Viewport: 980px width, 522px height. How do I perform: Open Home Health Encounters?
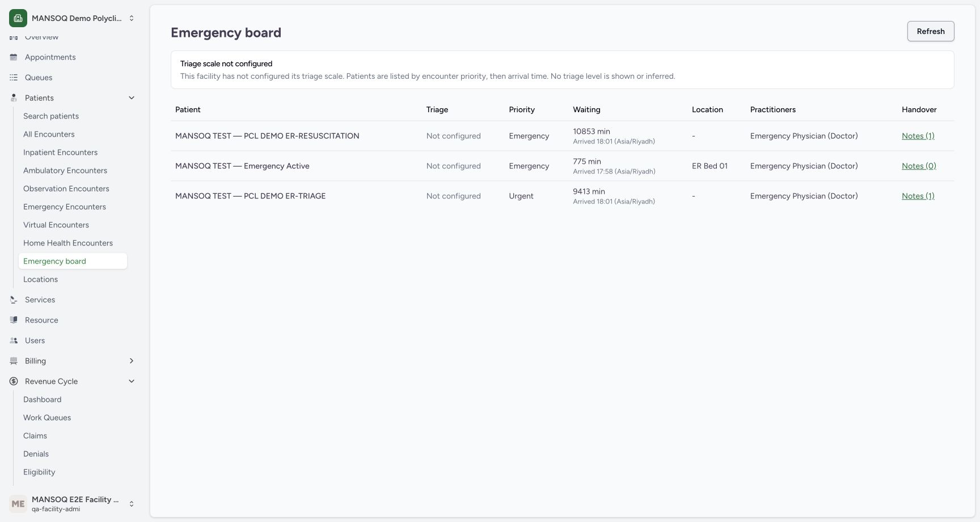(68, 243)
